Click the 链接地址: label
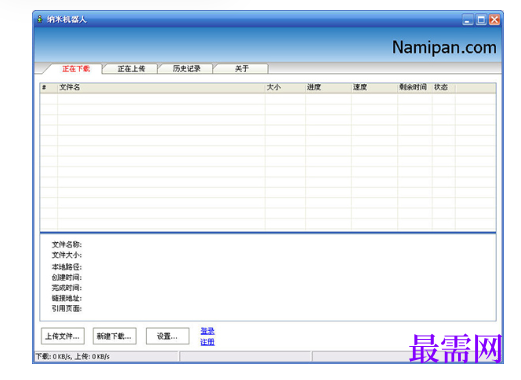 pos(67,298)
